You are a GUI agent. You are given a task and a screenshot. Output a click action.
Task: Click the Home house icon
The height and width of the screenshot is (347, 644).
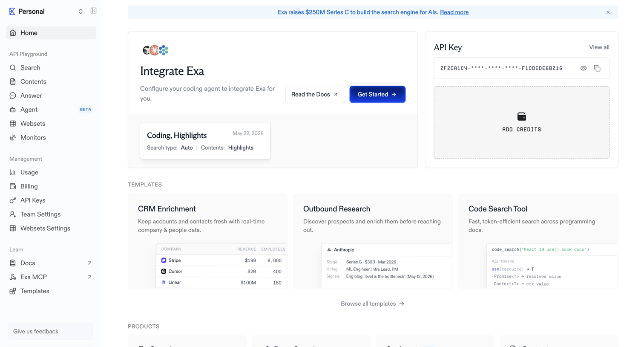(x=13, y=33)
